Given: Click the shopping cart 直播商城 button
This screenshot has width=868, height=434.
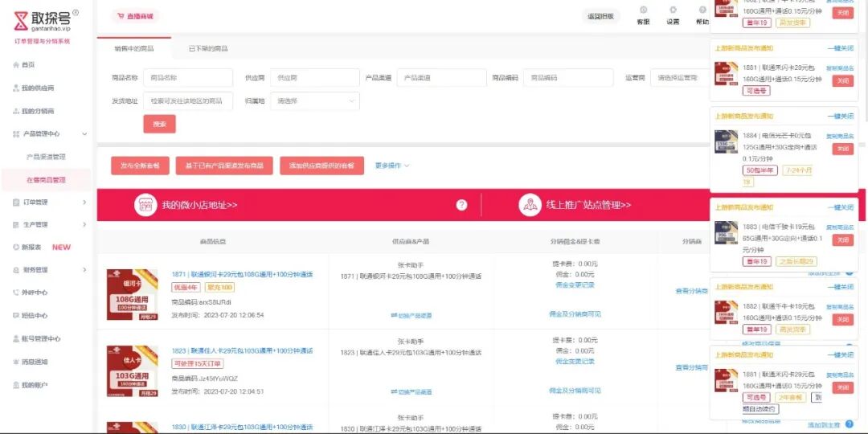Looking at the screenshot, I should click(x=135, y=17).
